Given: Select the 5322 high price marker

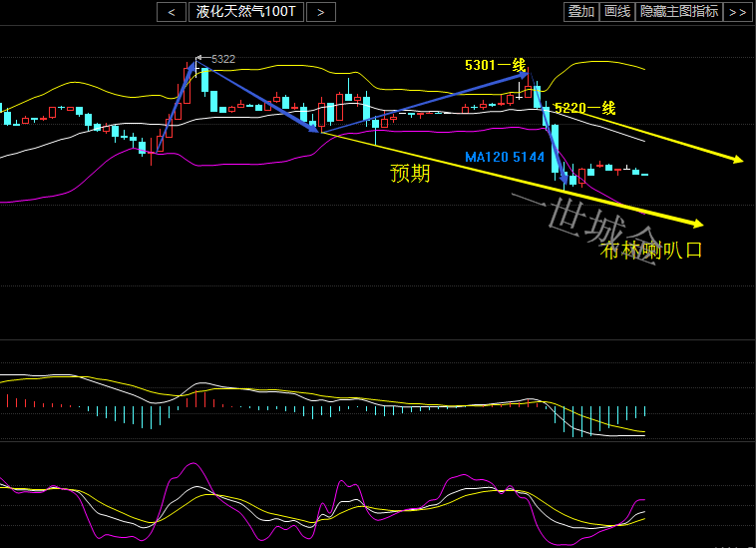Looking at the screenshot, I should (223, 59).
